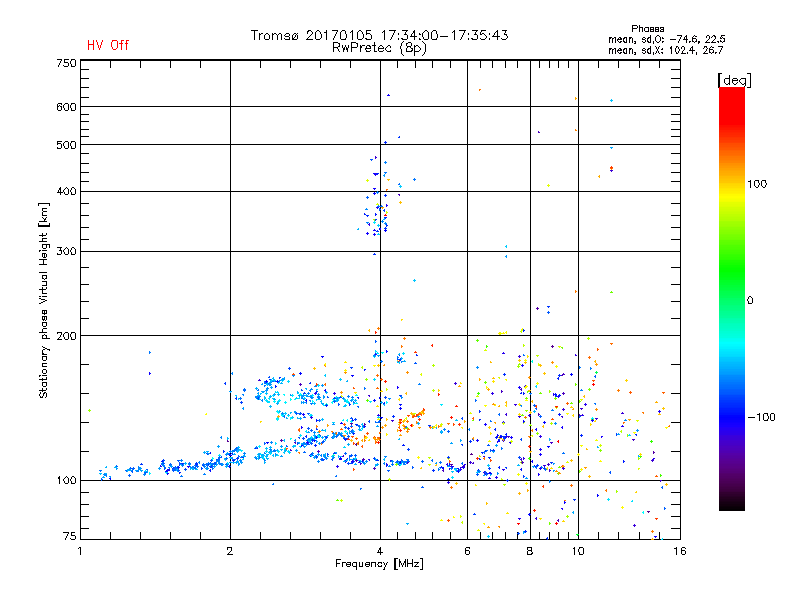Click the x-axis tick label '16'

680,551
